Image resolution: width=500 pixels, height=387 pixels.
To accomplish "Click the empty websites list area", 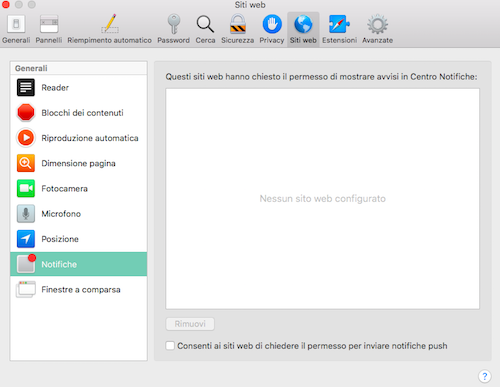I will [x=322, y=199].
